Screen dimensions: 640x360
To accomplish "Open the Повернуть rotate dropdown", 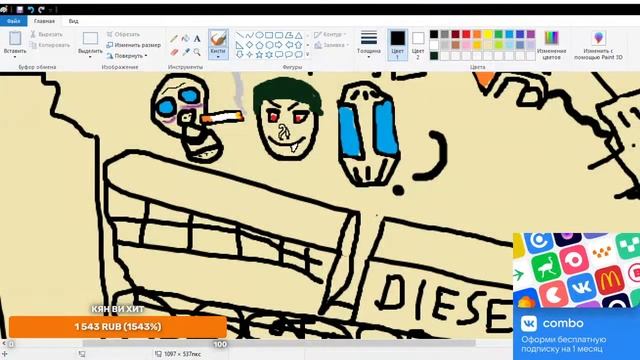I will coord(127,56).
